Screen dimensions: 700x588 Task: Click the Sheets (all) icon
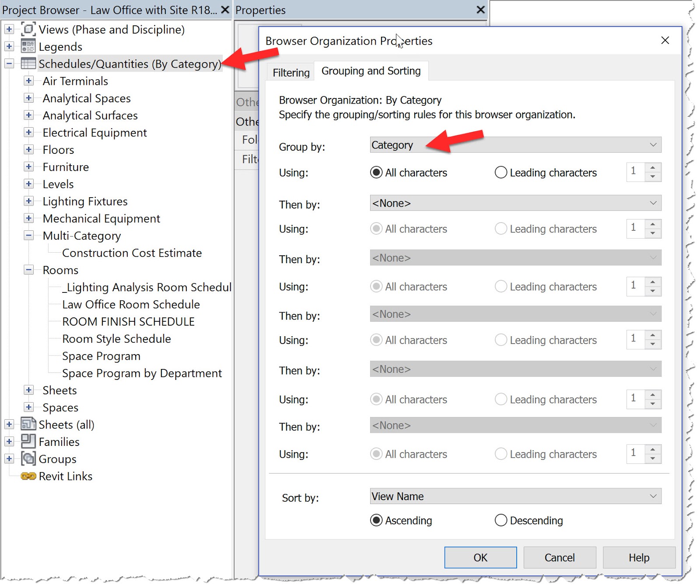[x=27, y=424]
